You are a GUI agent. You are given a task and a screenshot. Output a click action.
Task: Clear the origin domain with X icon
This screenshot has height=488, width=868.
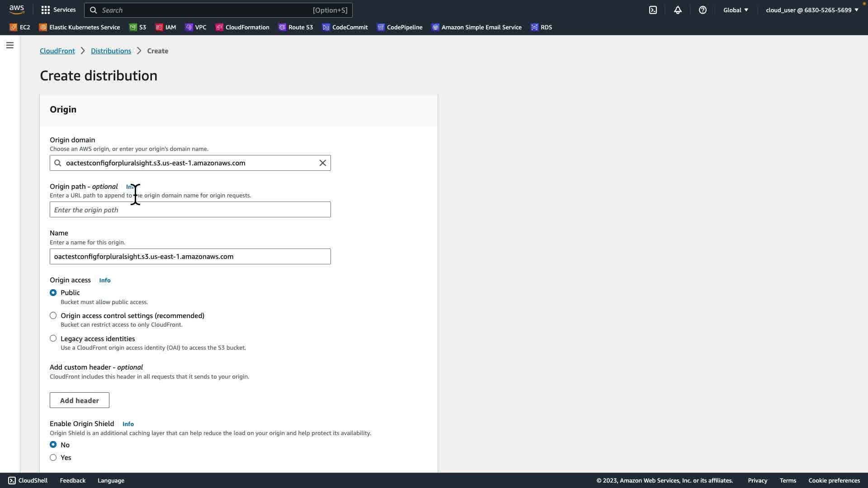(x=323, y=163)
